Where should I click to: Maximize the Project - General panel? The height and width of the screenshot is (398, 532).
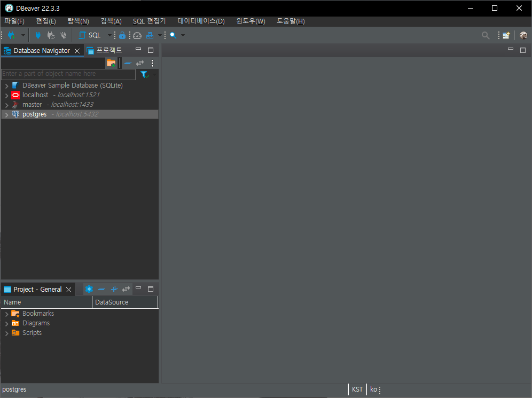(x=151, y=289)
